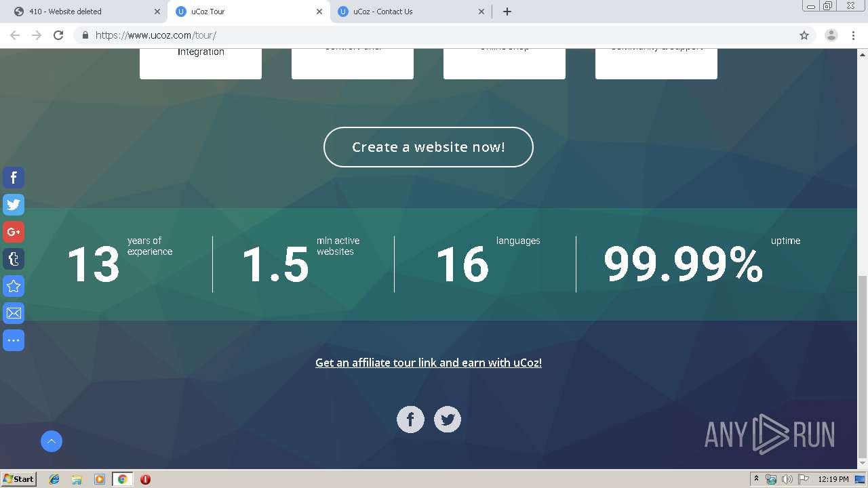
Task: Share page via email envelope sidebar icon
Action: coord(14,313)
